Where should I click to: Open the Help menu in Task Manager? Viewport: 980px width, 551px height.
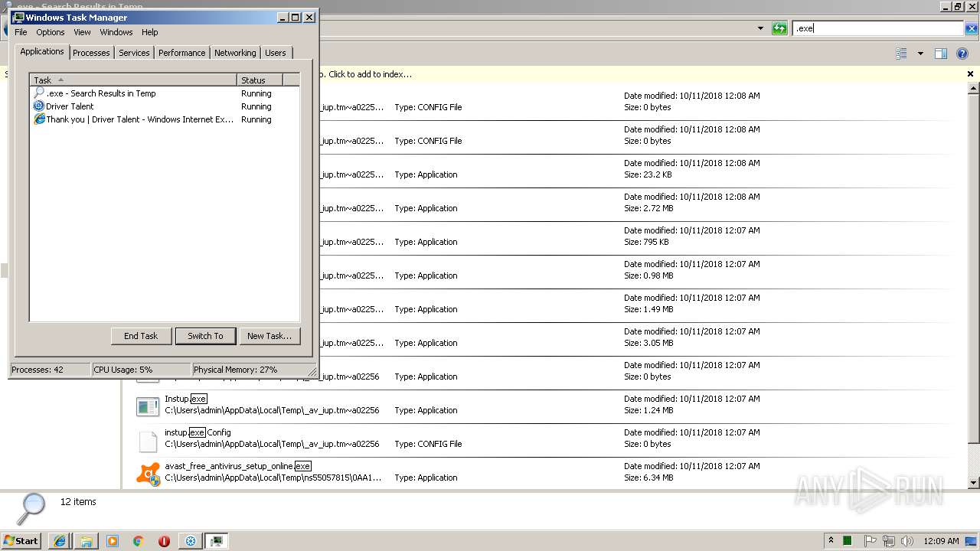coord(150,32)
